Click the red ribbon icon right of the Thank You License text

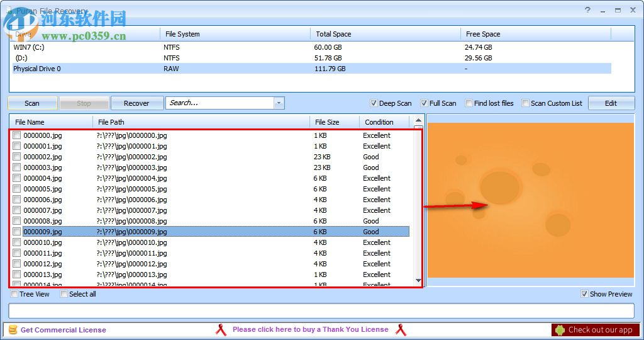click(401, 330)
